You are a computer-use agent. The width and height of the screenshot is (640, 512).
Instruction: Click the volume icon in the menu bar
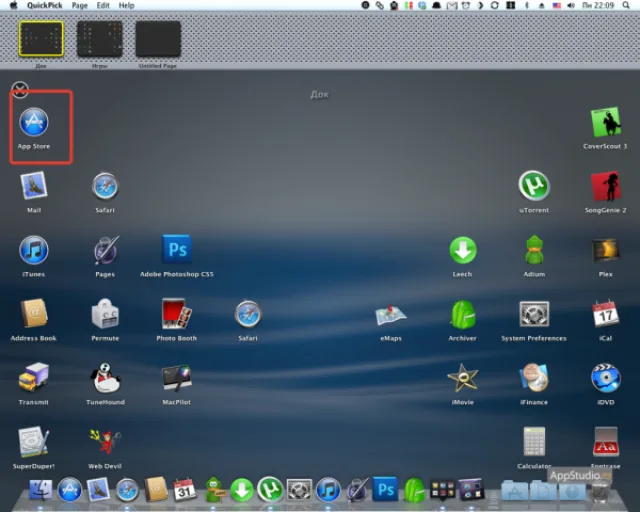[571, 5]
